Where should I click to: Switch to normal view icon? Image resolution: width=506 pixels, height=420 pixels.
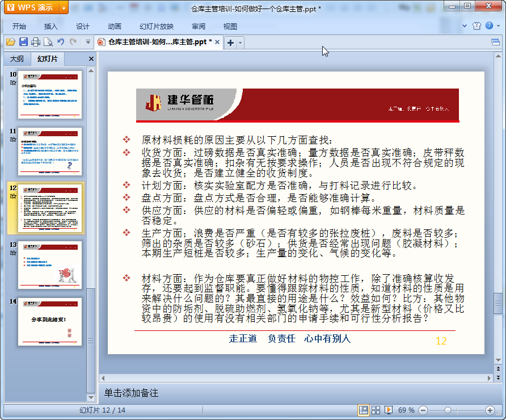click(364, 410)
